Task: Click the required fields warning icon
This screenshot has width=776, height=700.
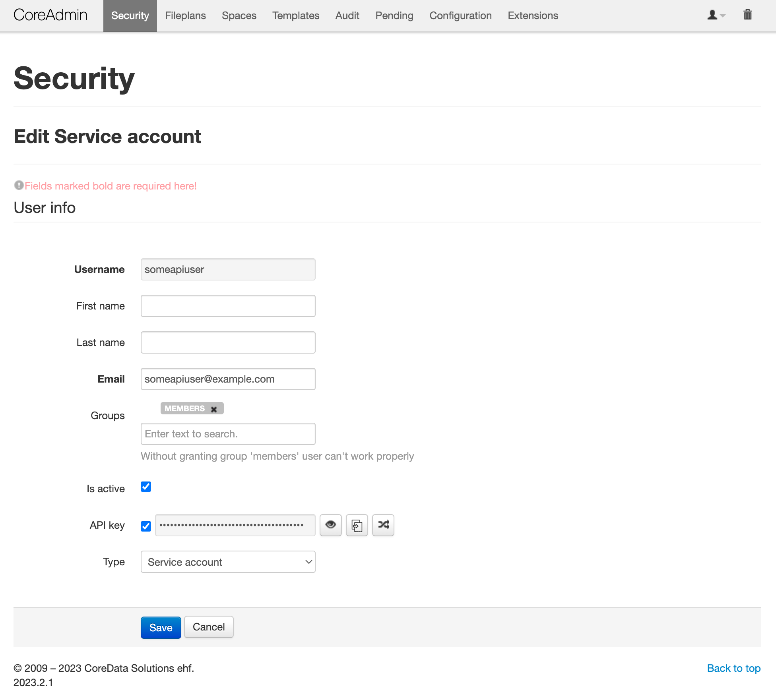Action: pyautogui.click(x=19, y=185)
